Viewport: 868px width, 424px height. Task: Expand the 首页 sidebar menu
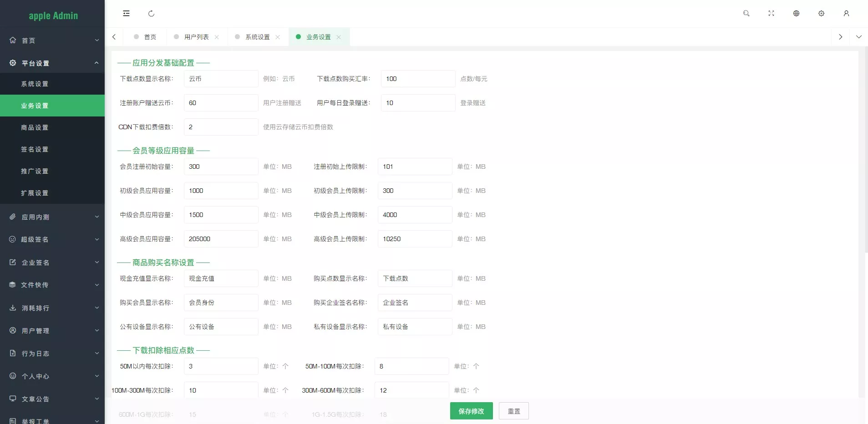pos(96,40)
